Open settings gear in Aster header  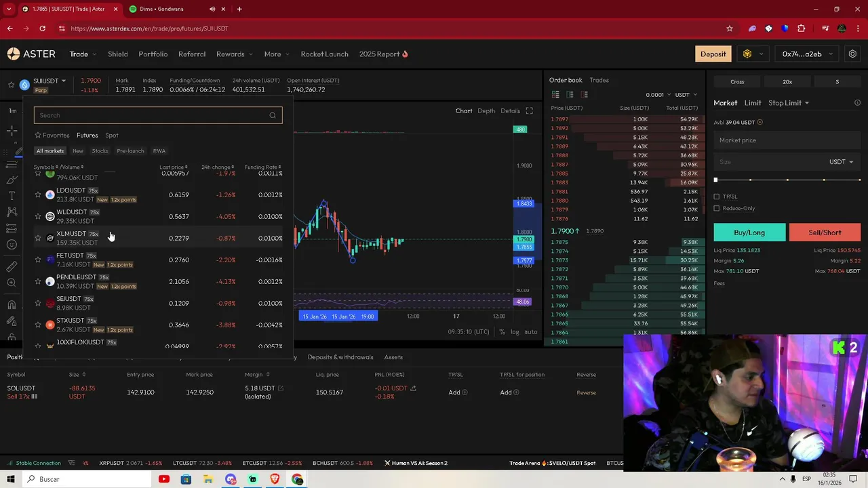pos(853,54)
